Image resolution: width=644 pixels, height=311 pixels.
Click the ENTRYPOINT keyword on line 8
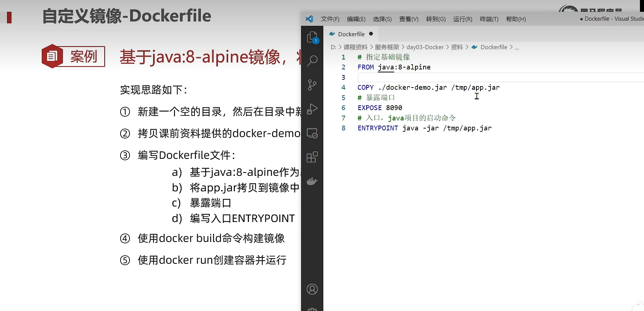pyautogui.click(x=378, y=128)
